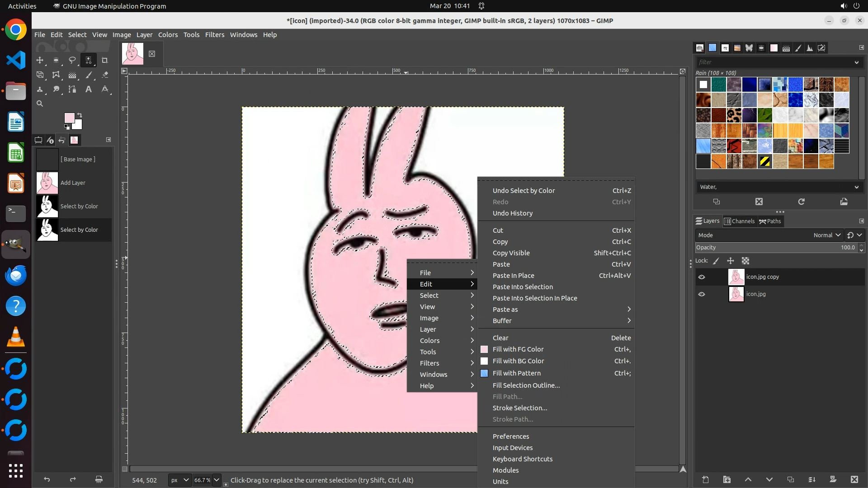Image resolution: width=868 pixels, height=488 pixels.
Task: Select the Zoom magnifier tool
Action: (40, 104)
